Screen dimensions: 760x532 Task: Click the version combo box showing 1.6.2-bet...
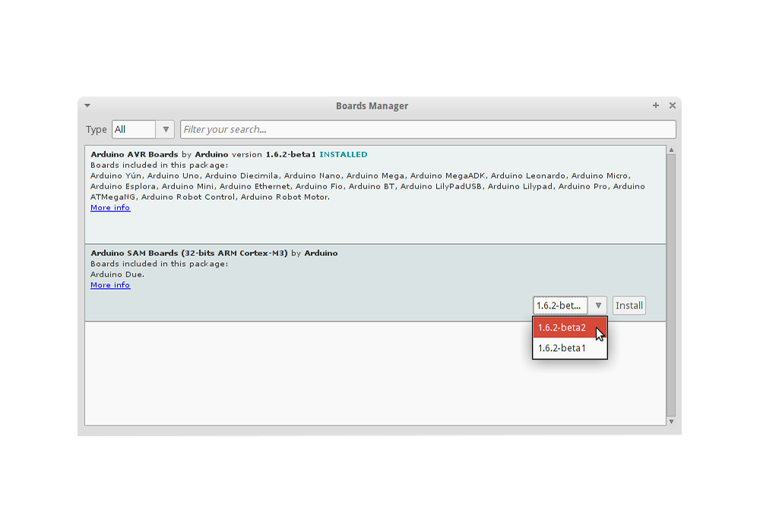[x=560, y=306]
